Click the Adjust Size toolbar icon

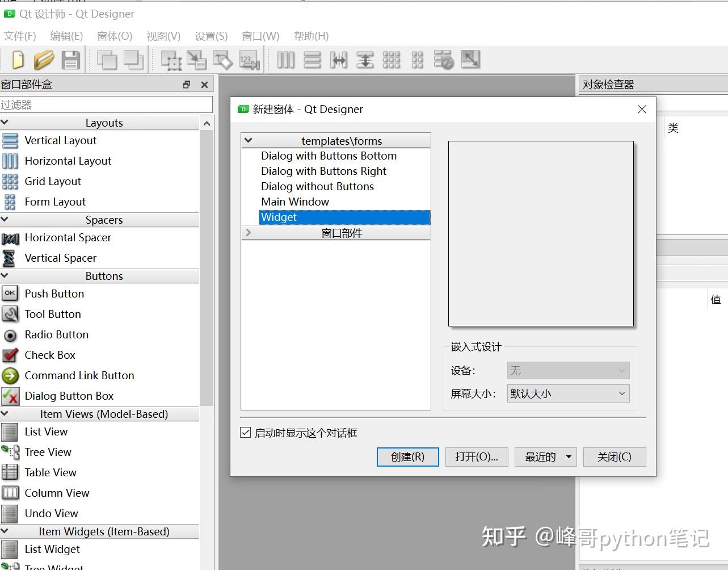tap(469, 60)
